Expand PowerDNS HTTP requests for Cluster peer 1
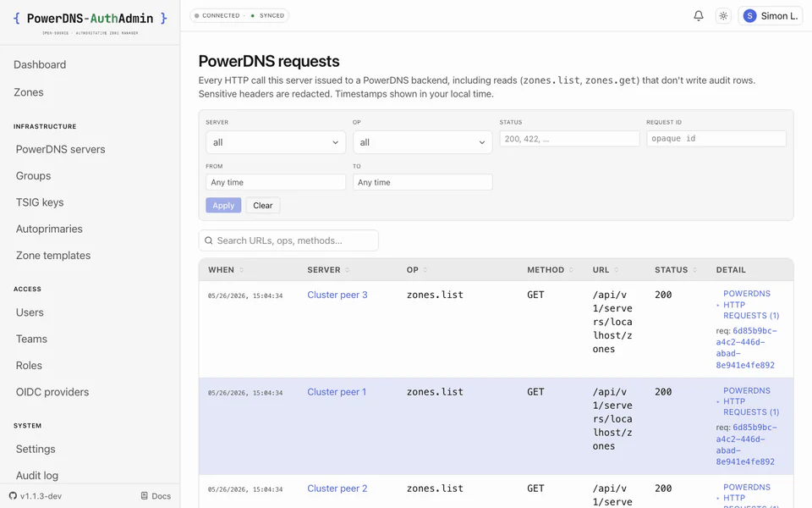 click(x=750, y=401)
